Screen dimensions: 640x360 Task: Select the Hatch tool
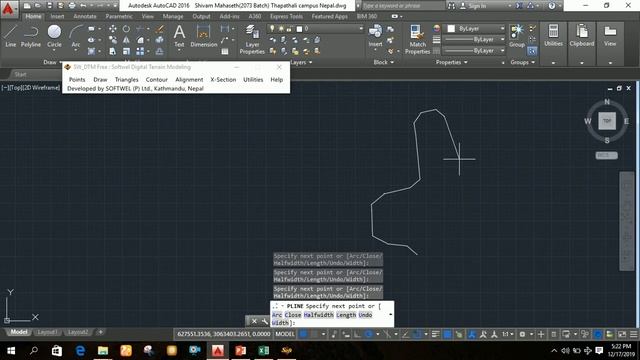point(92,51)
